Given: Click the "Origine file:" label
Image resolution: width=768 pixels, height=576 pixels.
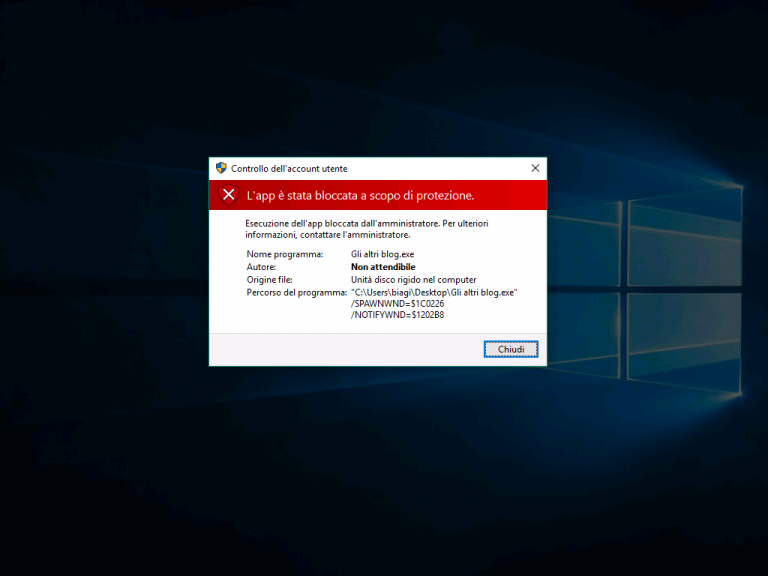Looking at the screenshot, I should coord(269,280).
